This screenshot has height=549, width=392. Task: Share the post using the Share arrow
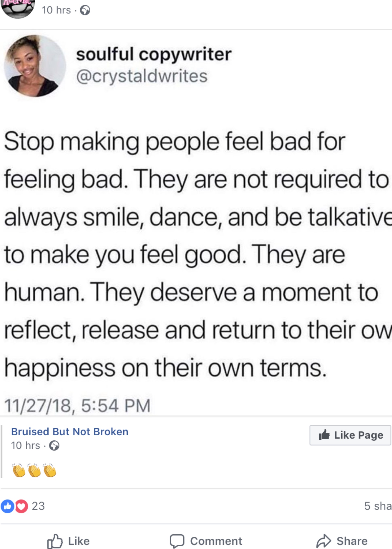click(342, 541)
